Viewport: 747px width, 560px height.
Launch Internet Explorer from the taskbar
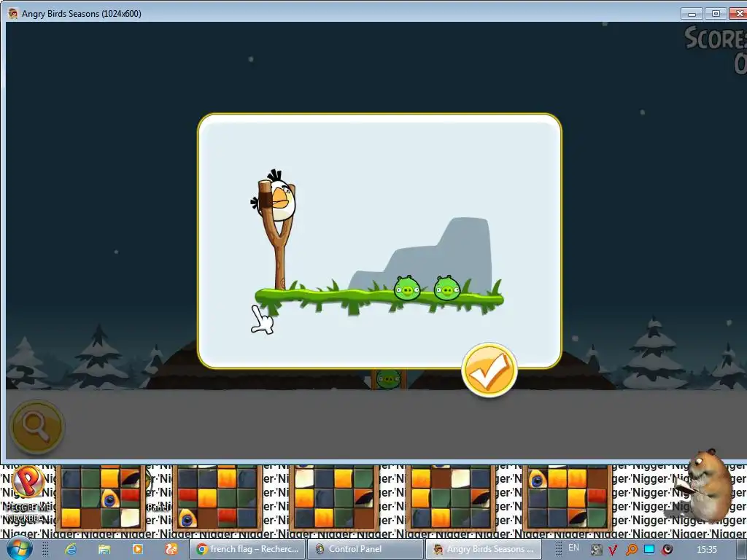[71, 549]
